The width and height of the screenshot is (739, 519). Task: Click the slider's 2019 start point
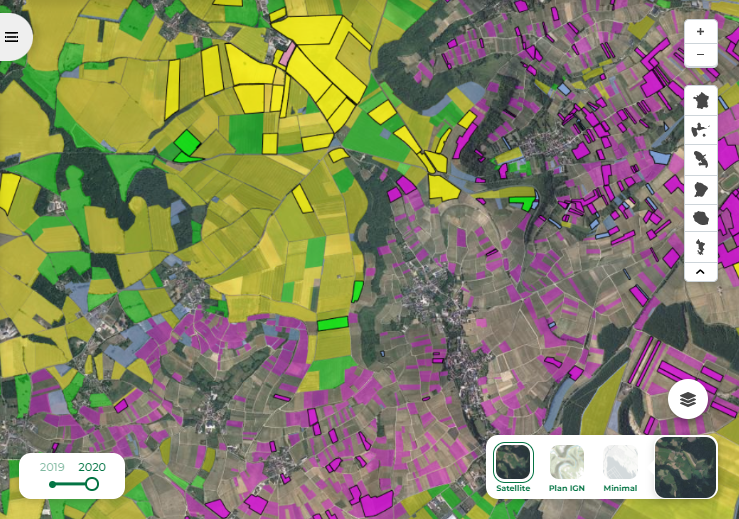[52, 484]
